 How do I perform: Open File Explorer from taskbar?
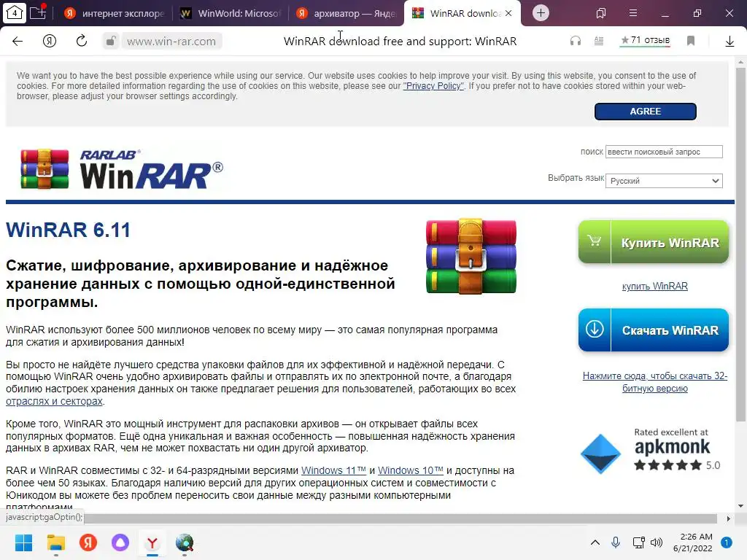(55, 542)
